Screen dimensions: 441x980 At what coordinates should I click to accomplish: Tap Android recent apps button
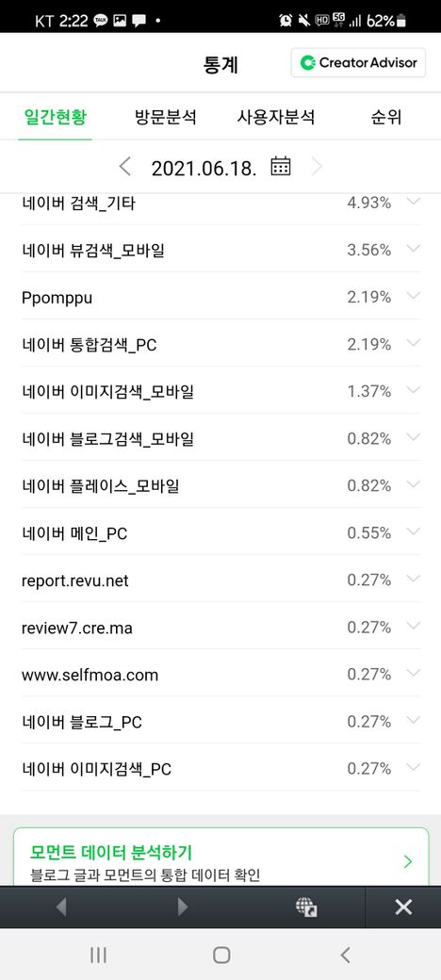[98, 955]
